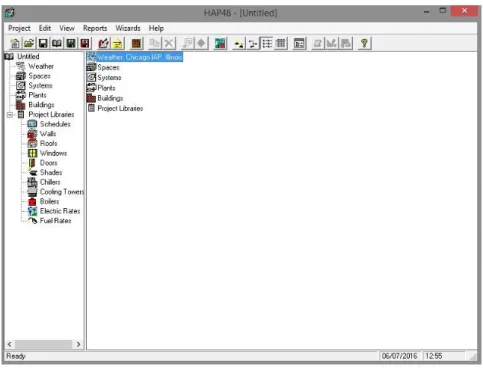483x369 pixels.
Task: Open the Windows library node
Action: click(x=53, y=153)
